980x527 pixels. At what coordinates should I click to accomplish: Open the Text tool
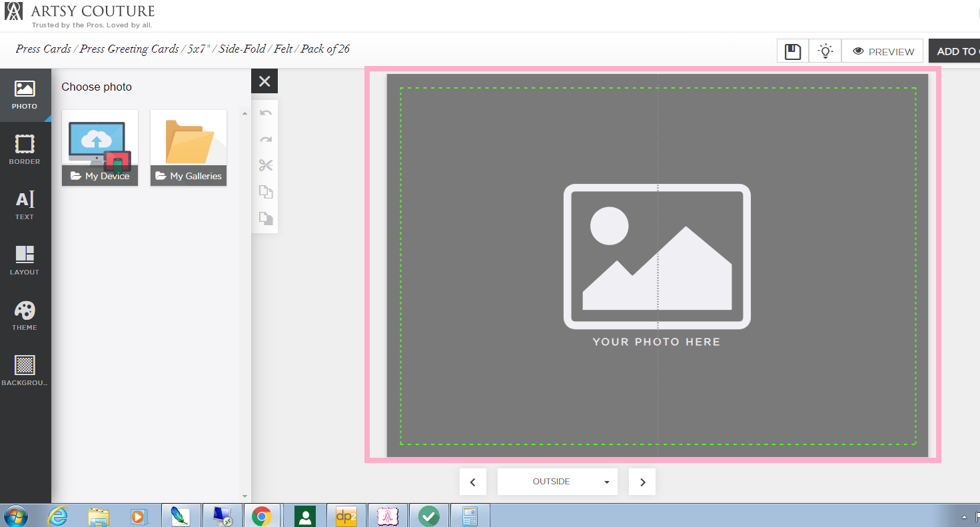(x=25, y=205)
